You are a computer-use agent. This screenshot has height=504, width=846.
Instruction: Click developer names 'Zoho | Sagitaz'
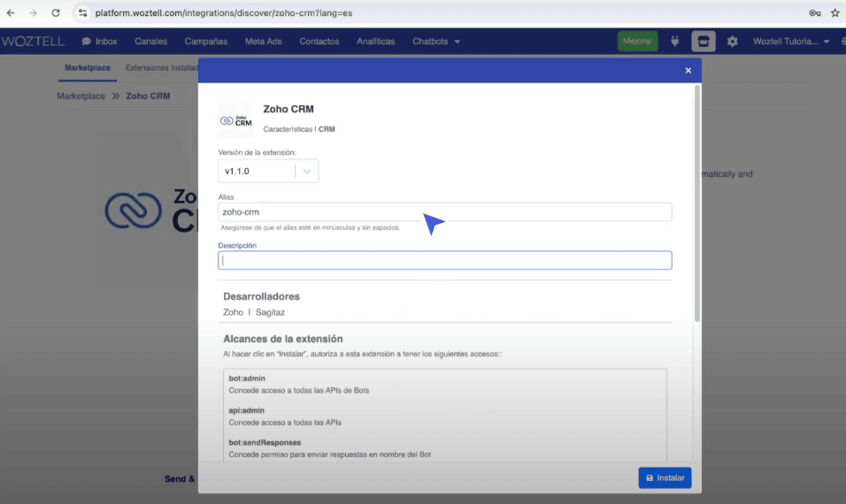(254, 312)
